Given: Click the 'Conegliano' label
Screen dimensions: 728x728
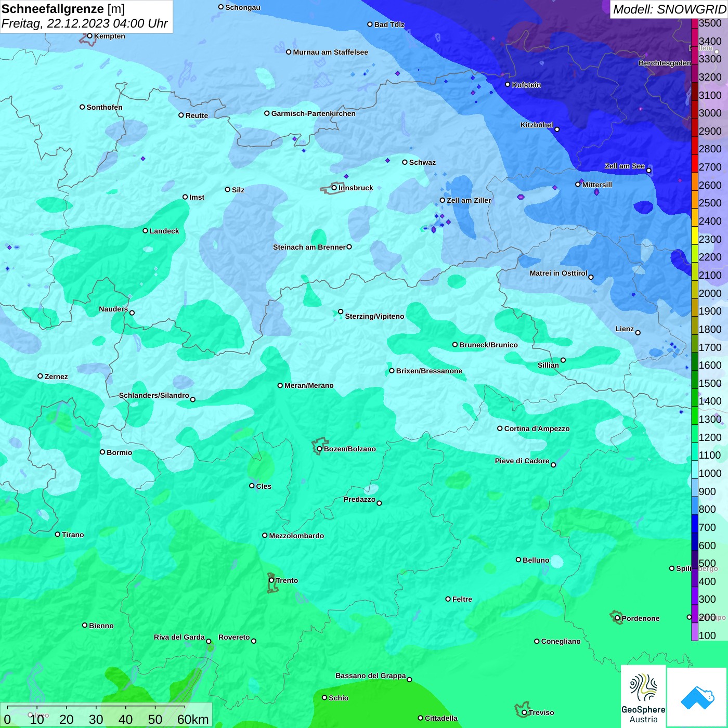Looking at the screenshot, I should pyautogui.click(x=561, y=641).
